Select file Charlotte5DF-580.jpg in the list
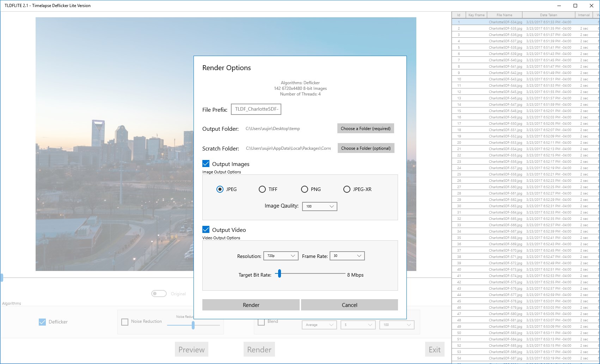 [526, 314]
